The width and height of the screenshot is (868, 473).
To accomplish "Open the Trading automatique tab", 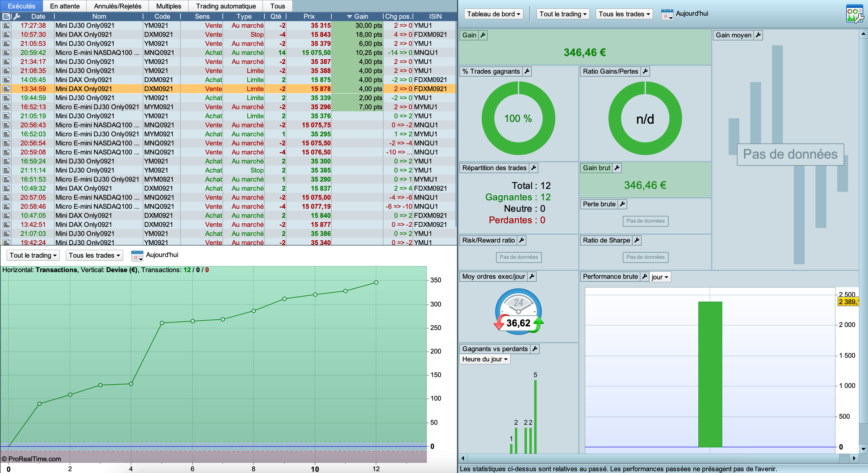I will tap(226, 6).
